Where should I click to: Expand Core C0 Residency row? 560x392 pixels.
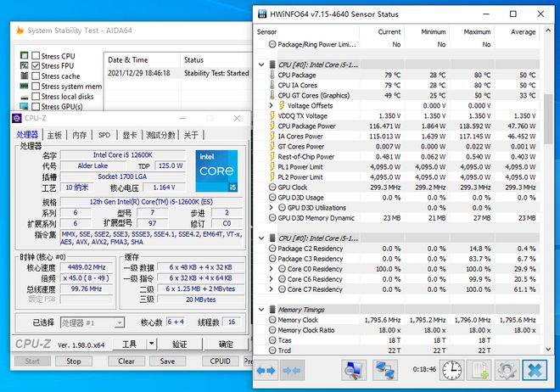click(271, 269)
